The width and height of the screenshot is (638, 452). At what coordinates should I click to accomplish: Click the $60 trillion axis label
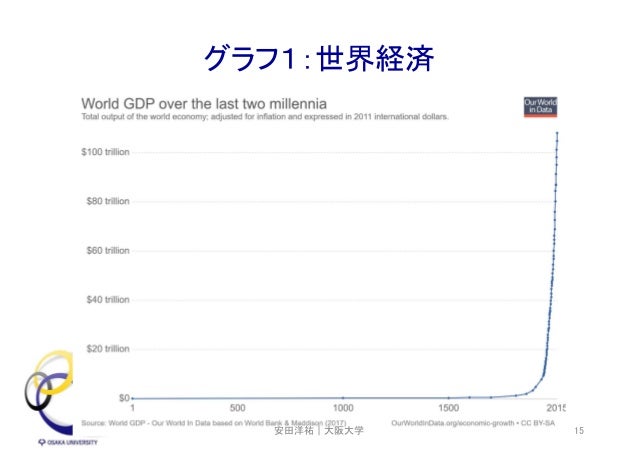108,251
